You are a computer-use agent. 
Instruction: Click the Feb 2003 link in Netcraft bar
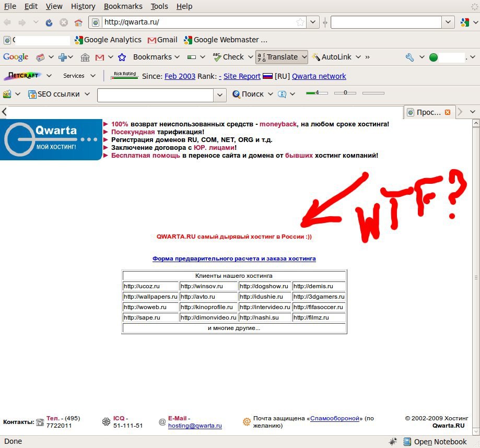180,76
